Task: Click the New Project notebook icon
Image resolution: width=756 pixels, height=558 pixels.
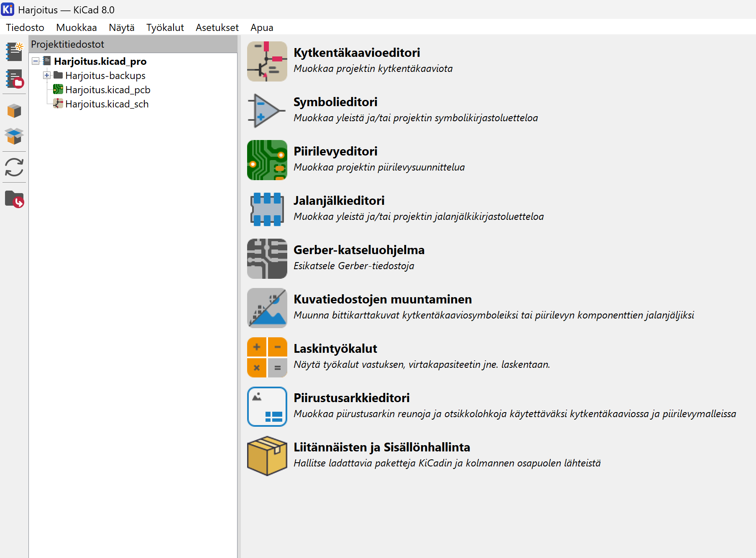Action: (14, 51)
